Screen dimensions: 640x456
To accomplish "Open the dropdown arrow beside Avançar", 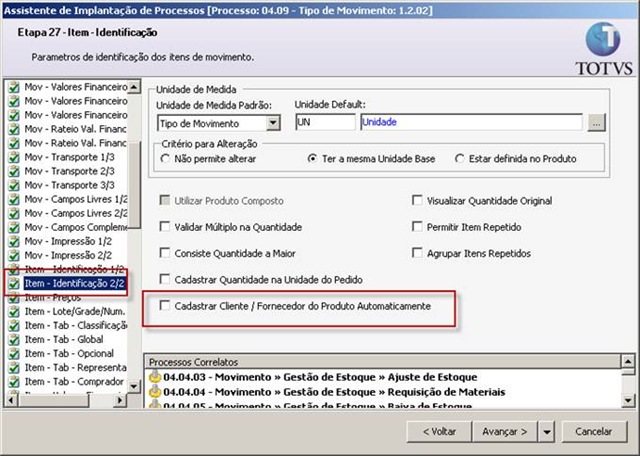I will coord(547,432).
